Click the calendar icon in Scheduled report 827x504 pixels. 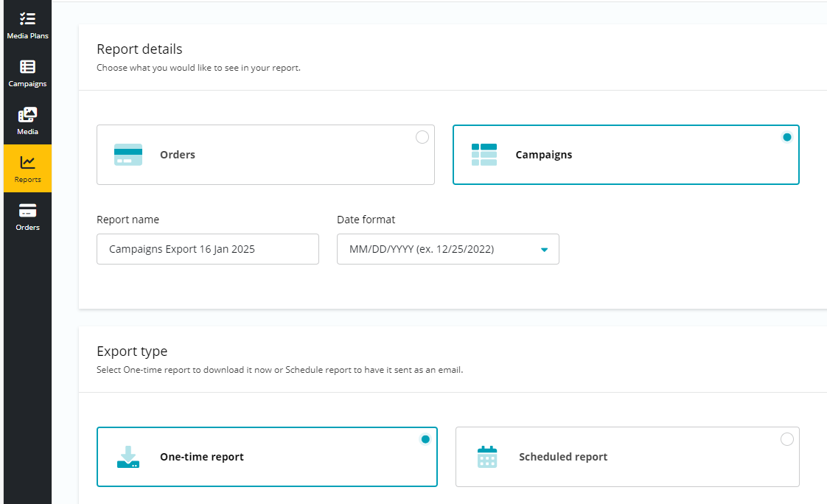click(487, 457)
